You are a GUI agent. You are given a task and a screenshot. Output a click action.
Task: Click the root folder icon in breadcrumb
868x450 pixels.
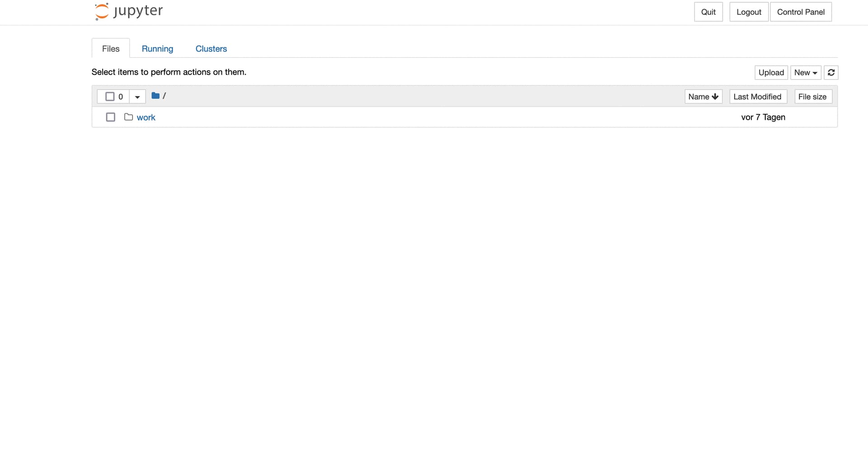click(x=155, y=96)
